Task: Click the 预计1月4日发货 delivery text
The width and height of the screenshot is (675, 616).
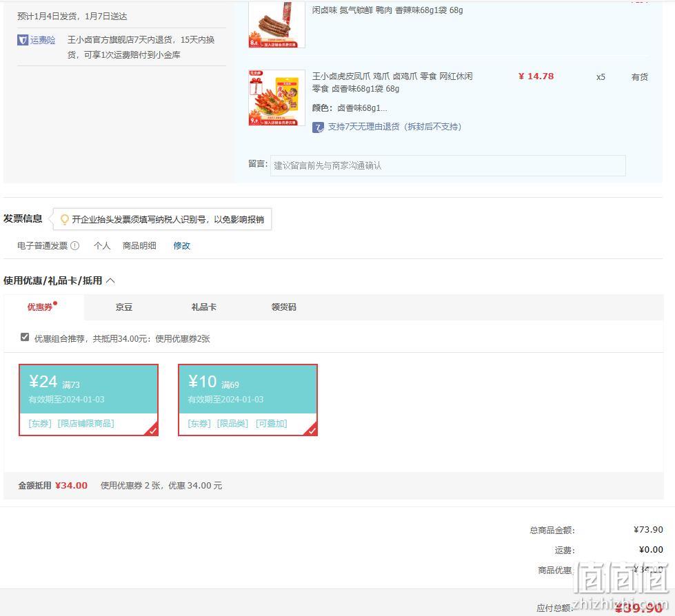Action: click(x=72, y=17)
